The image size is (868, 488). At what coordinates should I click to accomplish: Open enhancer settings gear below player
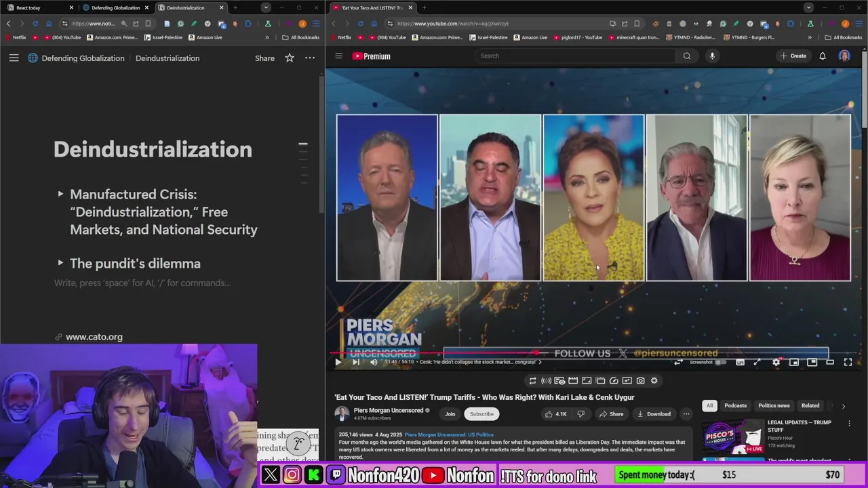654,381
